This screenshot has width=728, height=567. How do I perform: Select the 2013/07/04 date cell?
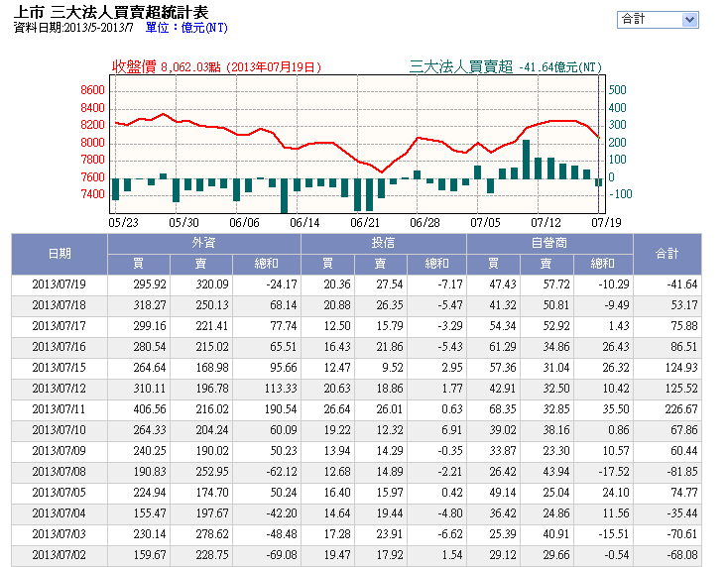click(59, 513)
